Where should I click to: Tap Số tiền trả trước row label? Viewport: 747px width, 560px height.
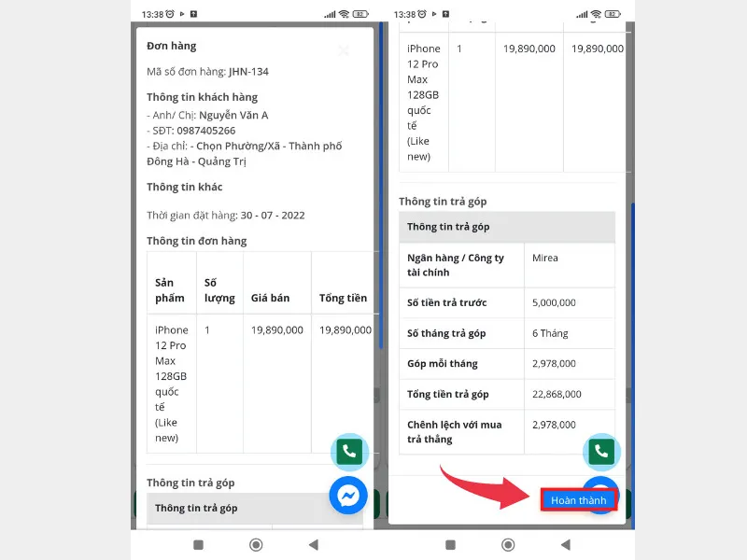pyautogui.click(x=446, y=302)
